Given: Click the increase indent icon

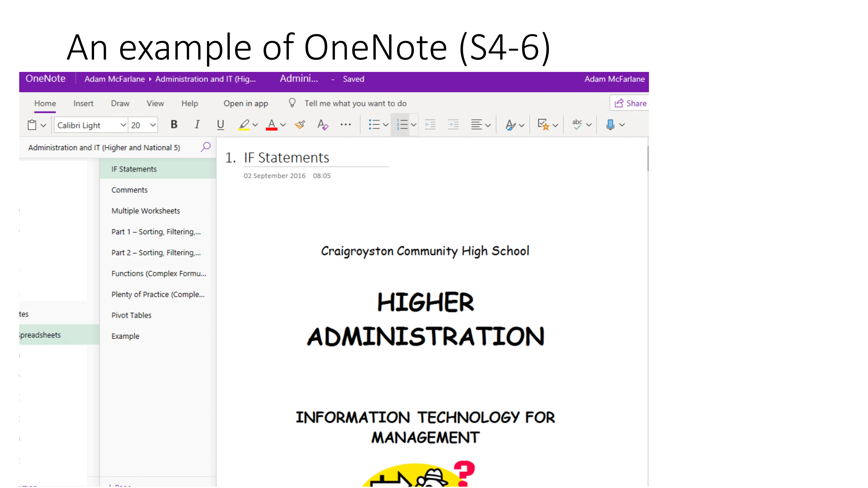Looking at the screenshot, I should tap(453, 125).
